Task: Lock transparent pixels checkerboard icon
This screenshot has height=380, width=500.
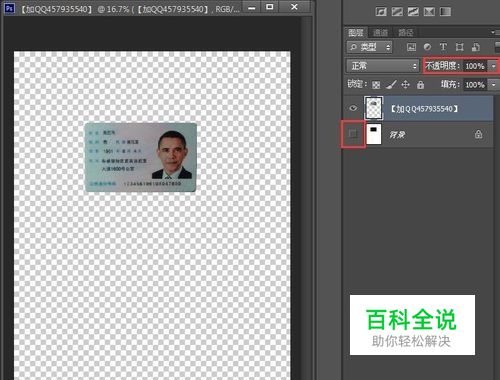Action: [376, 85]
